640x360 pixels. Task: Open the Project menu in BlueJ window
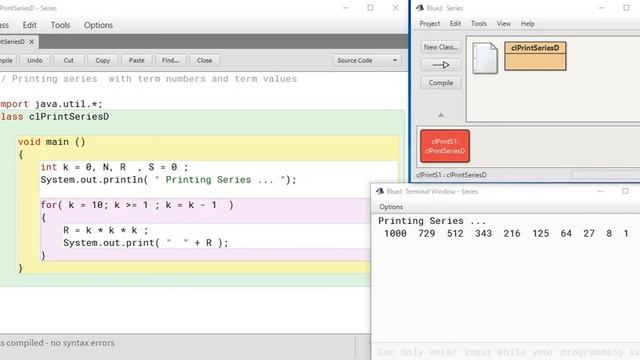click(429, 24)
